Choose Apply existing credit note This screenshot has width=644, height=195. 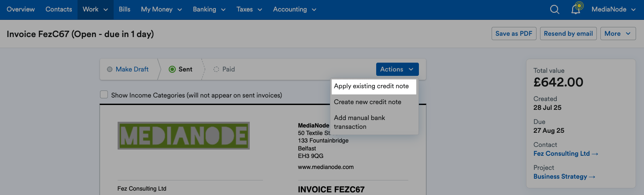tap(374, 86)
